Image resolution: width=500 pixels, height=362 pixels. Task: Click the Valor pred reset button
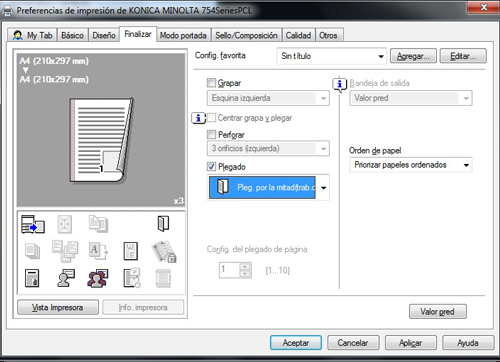(x=438, y=311)
